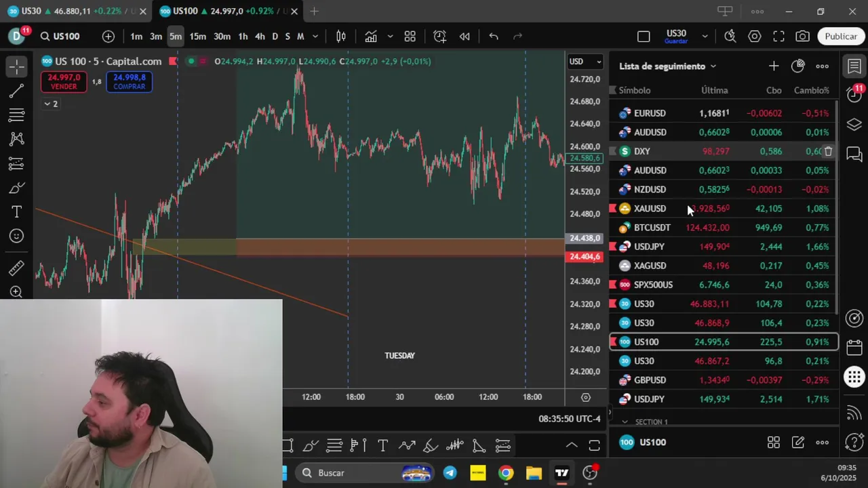Select the Text tool in left toolbar

click(17, 212)
